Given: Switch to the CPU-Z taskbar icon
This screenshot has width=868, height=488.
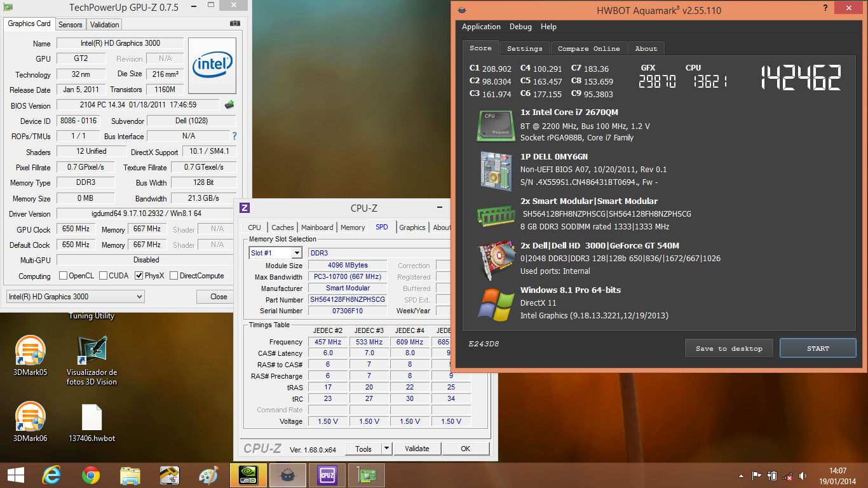Looking at the screenshot, I should [327, 475].
